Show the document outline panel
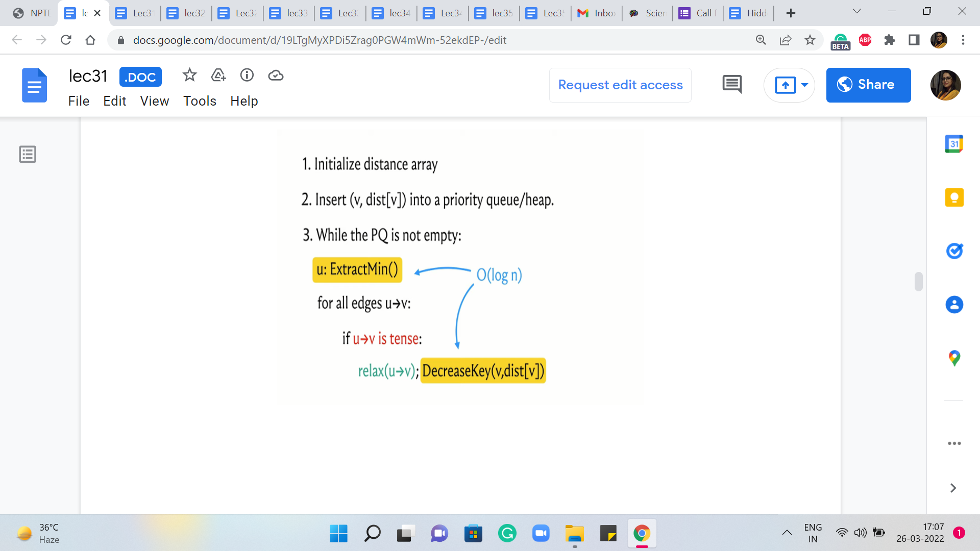 tap(28, 154)
